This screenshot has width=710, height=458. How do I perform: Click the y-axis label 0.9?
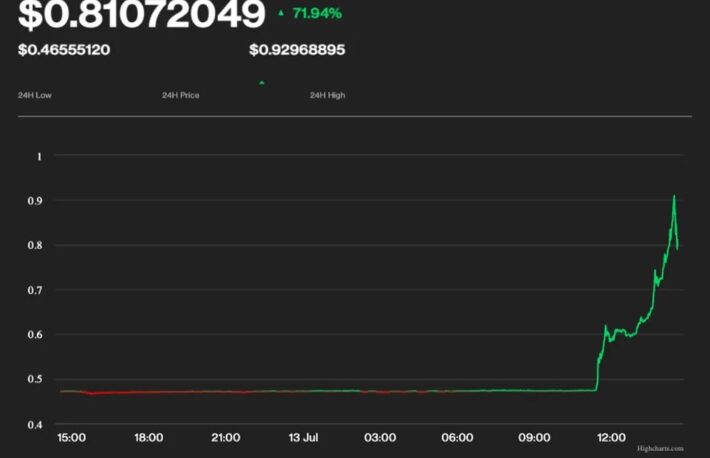tap(35, 201)
